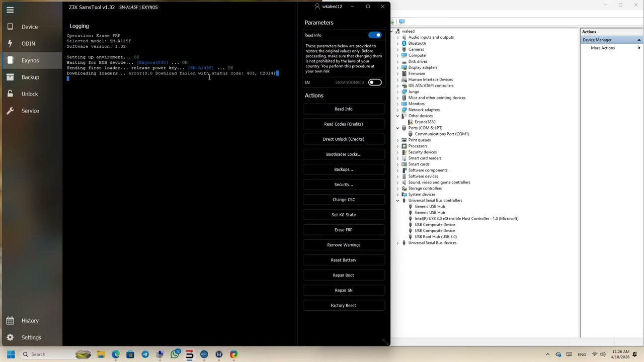The image size is (644, 362).
Task: Open File Explorer from the taskbar
Action: point(101,354)
